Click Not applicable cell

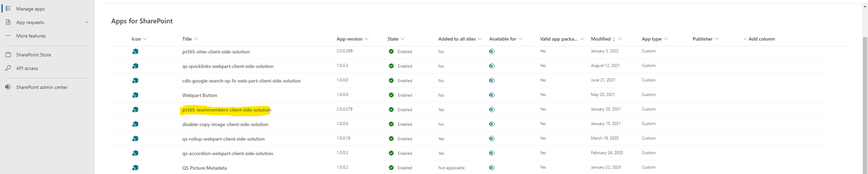point(451,168)
